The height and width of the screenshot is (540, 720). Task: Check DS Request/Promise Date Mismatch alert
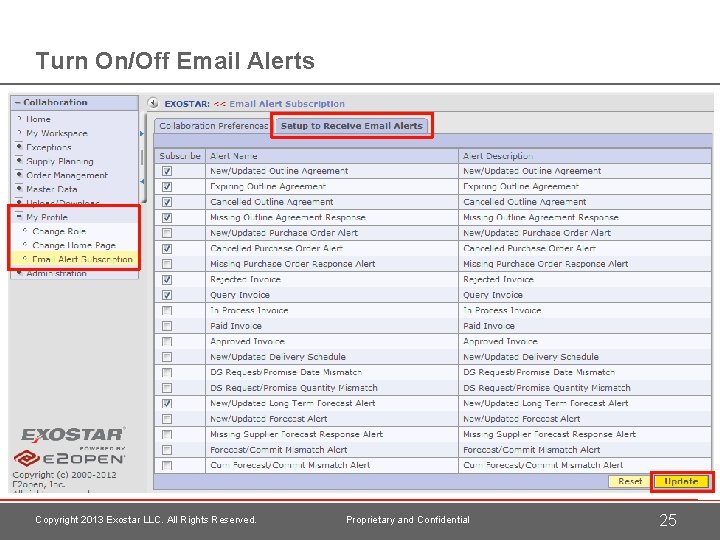click(167, 372)
